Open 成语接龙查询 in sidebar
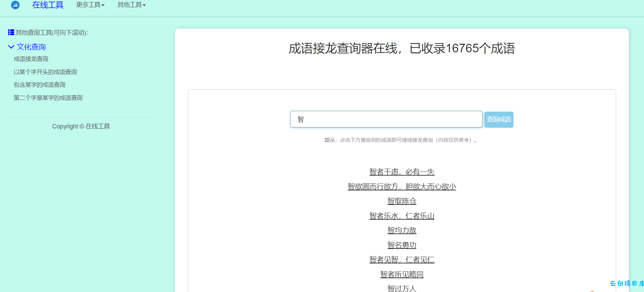The height and width of the screenshot is (292, 644). 31,59
